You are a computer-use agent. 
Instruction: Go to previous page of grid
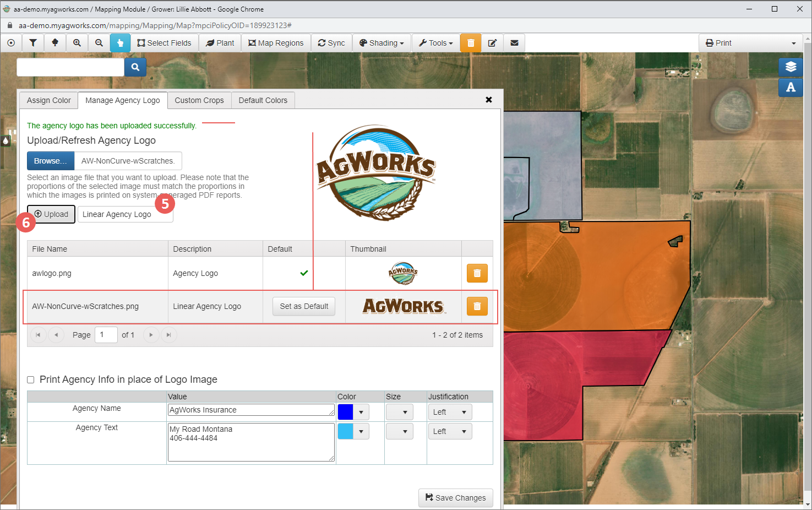pyautogui.click(x=56, y=335)
